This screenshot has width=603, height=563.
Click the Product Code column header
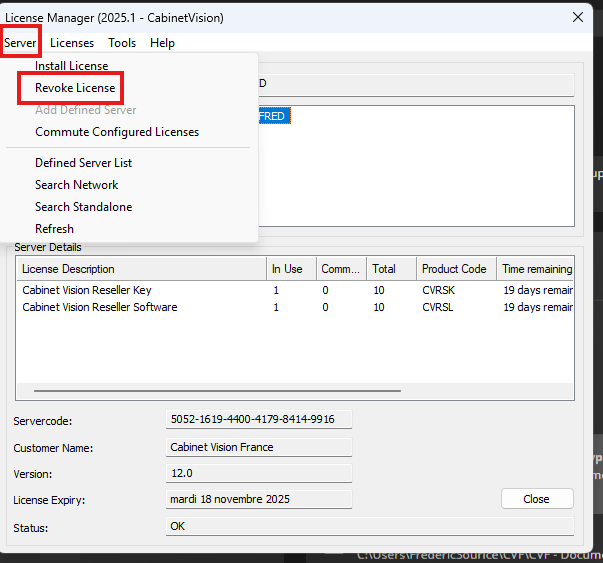[454, 269]
